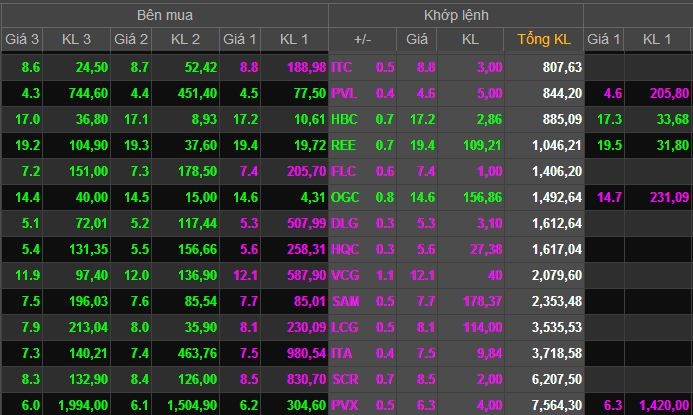This screenshot has height=415, width=693.
Task: Open the LCG stock symbol
Action: (x=342, y=327)
